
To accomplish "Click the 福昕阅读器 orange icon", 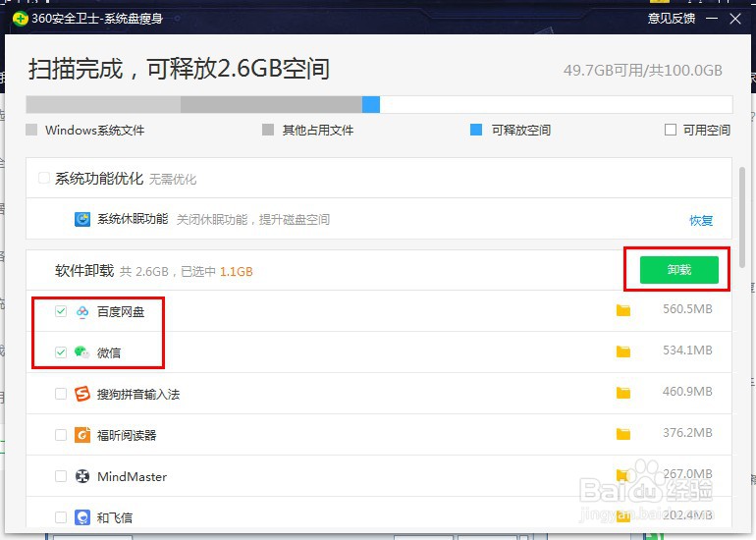I will coord(82,435).
